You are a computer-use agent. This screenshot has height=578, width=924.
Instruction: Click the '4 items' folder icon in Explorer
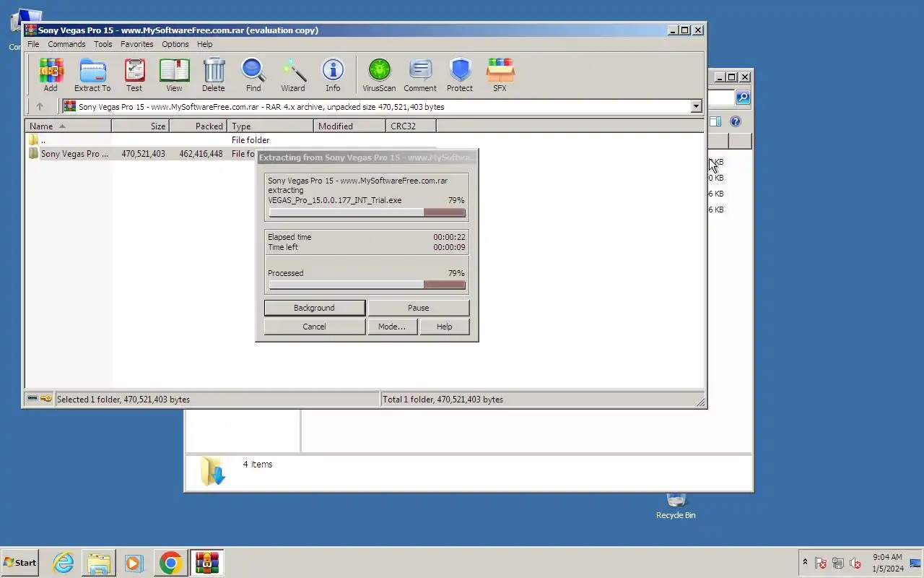click(x=213, y=471)
